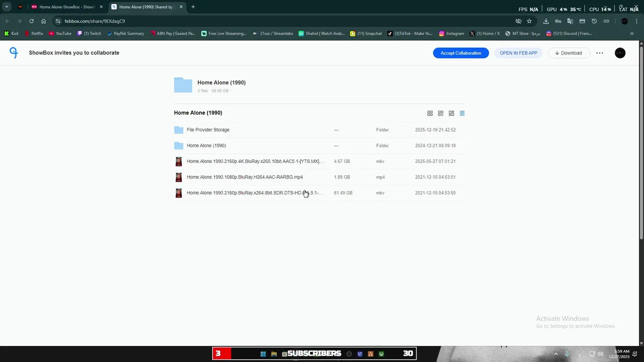Bookmark this page with the star icon
The height and width of the screenshot is (362, 644).
[529, 21]
